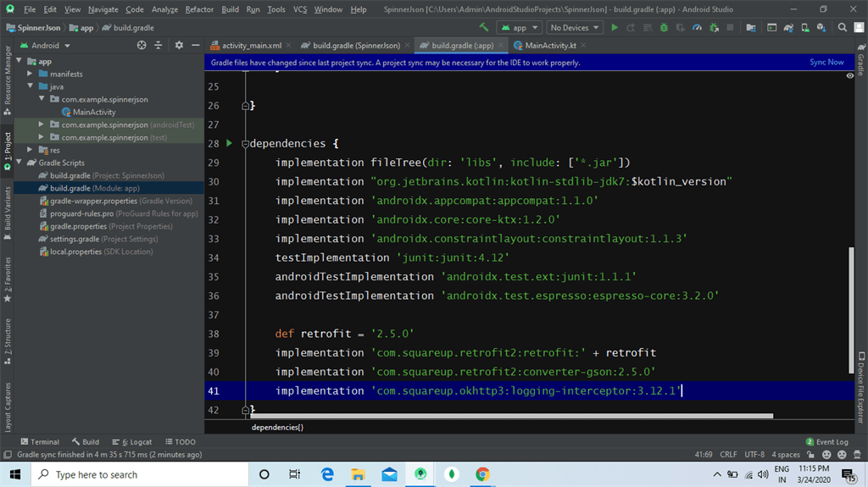Toggle the Resource Manager side panel
Viewport: 868px width, 487px height.
[x=7, y=80]
